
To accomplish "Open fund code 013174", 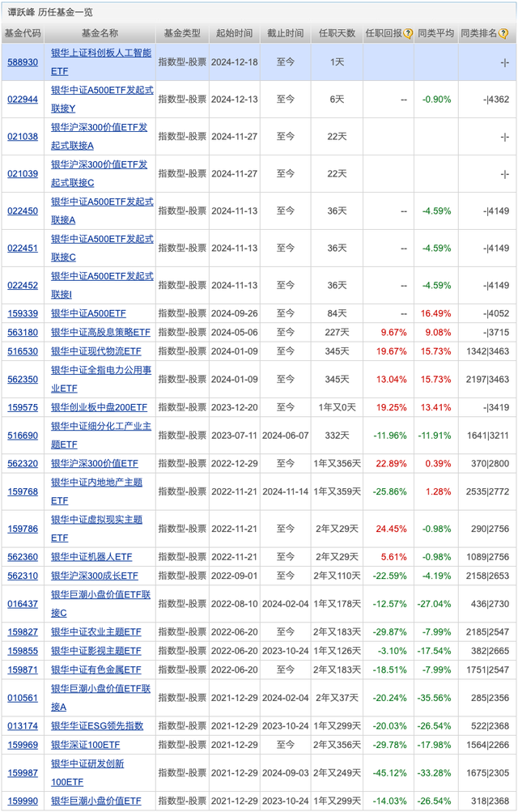I will 23,726.
